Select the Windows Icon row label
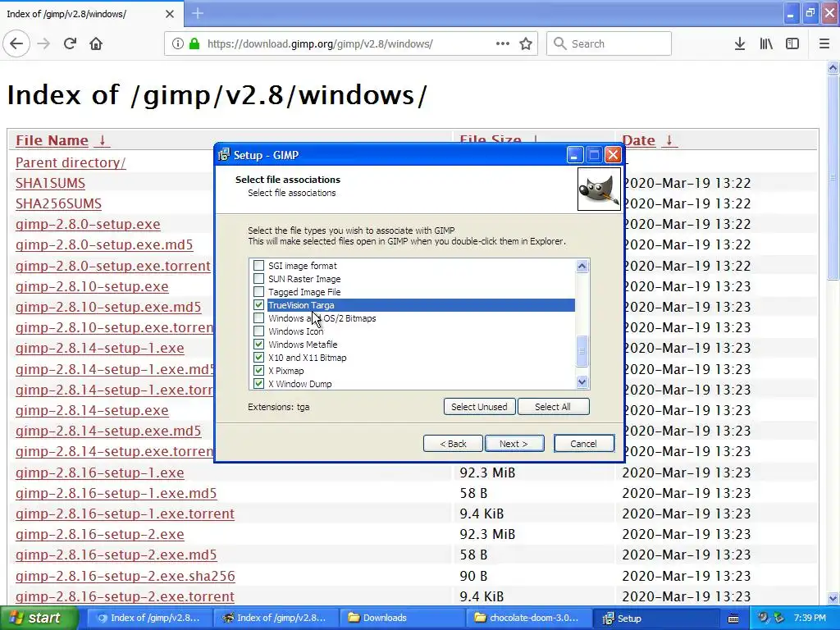This screenshot has width=840, height=630. (295, 331)
